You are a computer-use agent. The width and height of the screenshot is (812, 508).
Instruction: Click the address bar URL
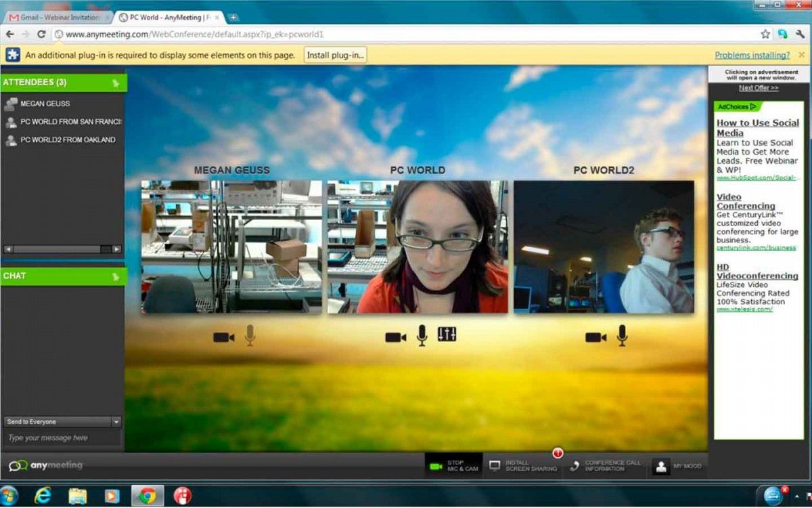click(x=195, y=34)
